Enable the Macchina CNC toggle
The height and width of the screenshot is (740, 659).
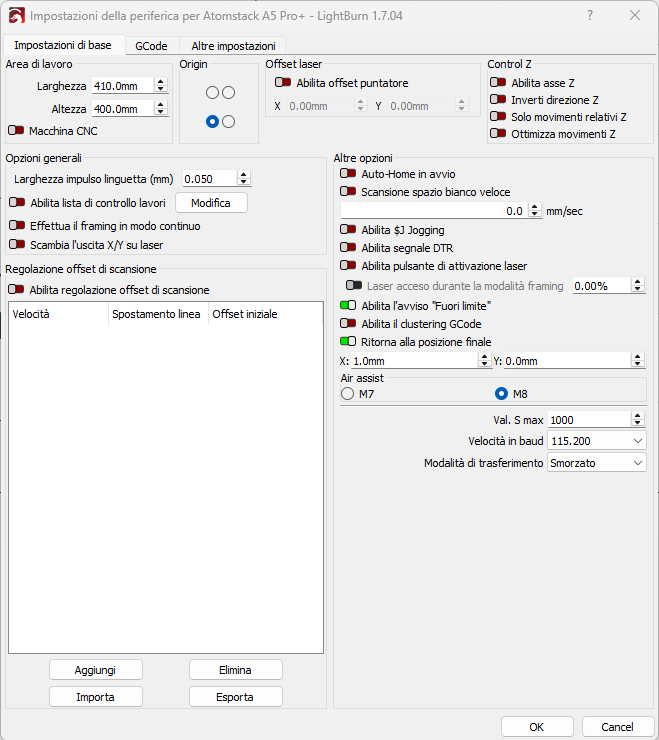pos(16,131)
